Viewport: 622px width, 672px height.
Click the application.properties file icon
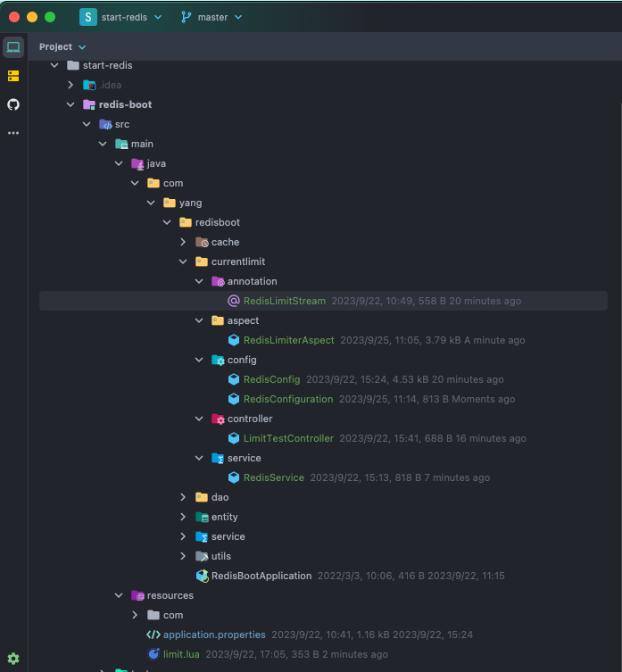click(153, 635)
